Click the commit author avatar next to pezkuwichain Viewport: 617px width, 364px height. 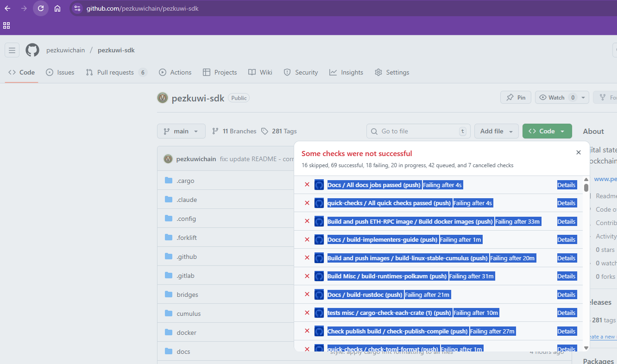point(168,159)
